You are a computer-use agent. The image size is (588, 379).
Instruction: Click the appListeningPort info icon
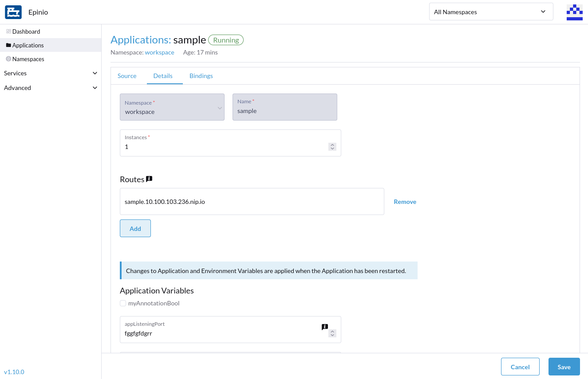click(325, 326)
